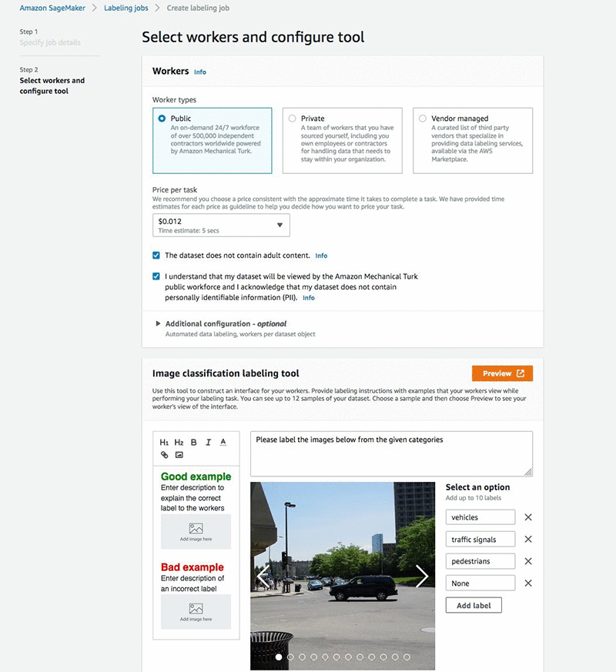The height and width of the screenshot is (672, 616).
Task: Click the task description text area
Action: click(391, 453)
